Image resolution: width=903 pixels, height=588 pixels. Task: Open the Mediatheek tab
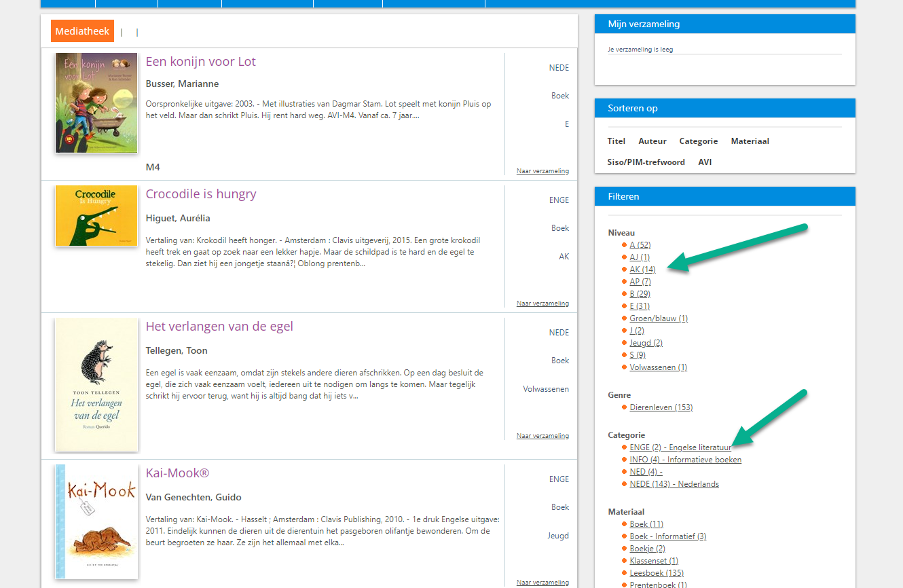pos(82,31)
